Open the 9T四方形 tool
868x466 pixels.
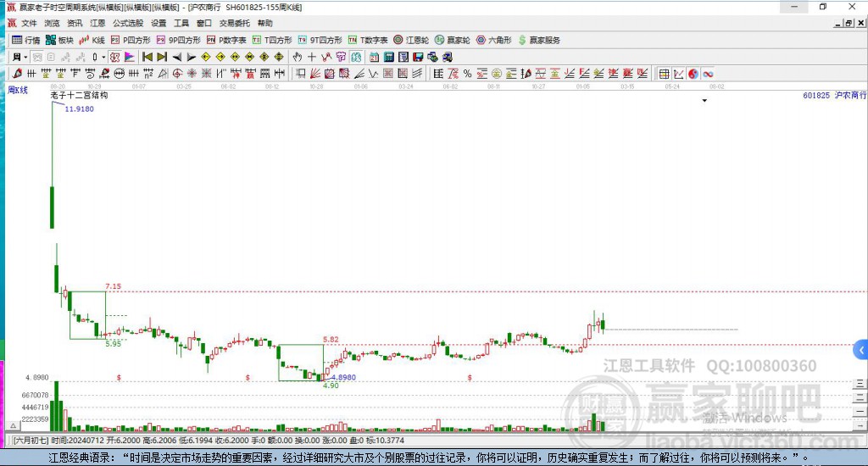click(320, 40)
